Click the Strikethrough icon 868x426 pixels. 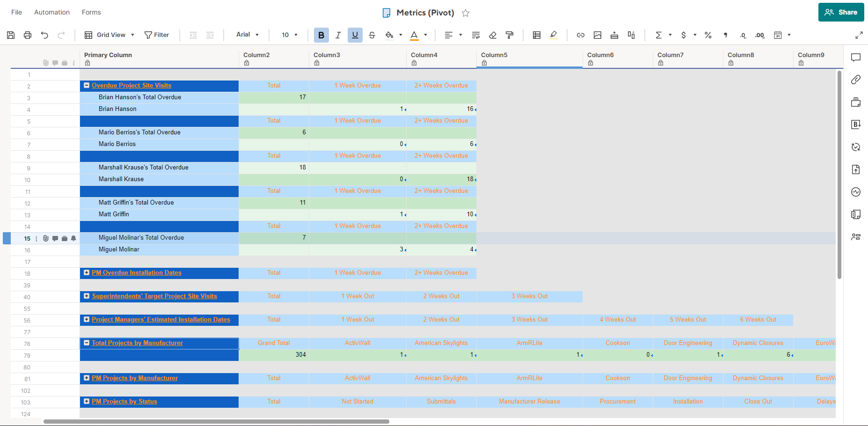[372, 35]
